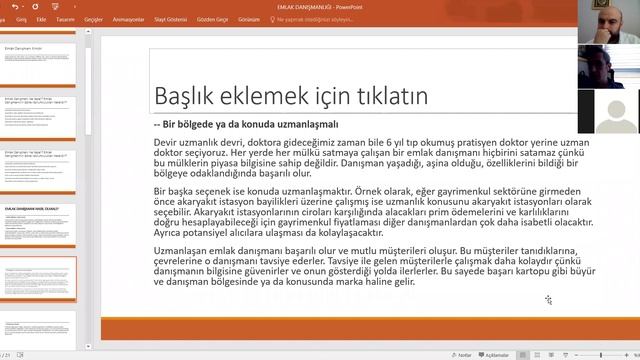Image resolution: width=640 pixels, height=360 pixels.
Task: Open the Undo history dropdown arrow
Action: [x=23, y=7]
